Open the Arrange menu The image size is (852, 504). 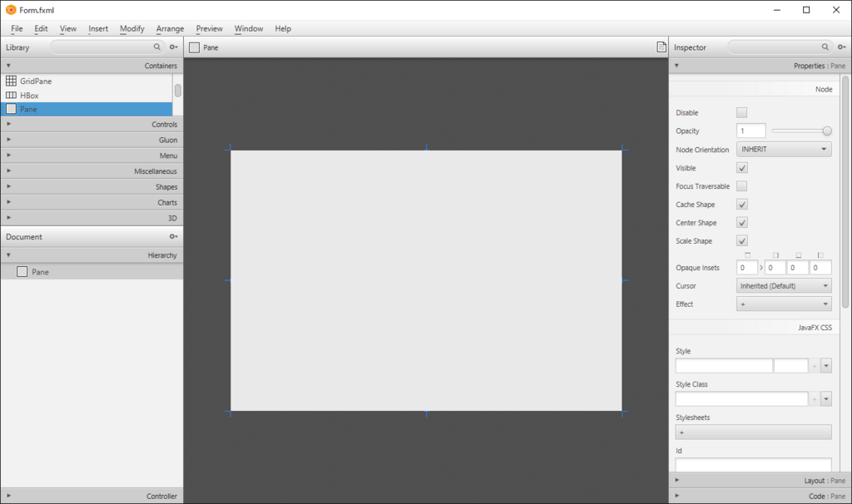coord(170,29)
